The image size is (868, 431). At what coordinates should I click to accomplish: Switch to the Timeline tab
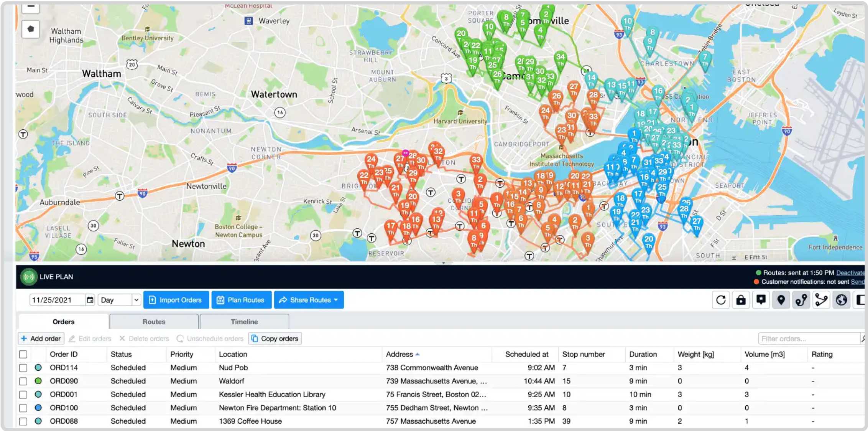pos(244,321)
